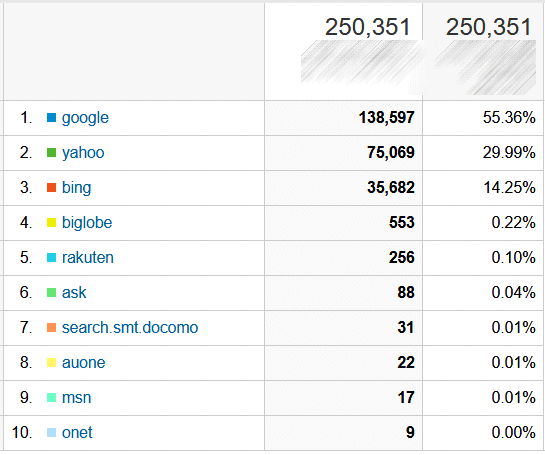Open the onet source link
Image resolution: width=545 pixels, height=455 pixels.
click(x=77, y=432)
